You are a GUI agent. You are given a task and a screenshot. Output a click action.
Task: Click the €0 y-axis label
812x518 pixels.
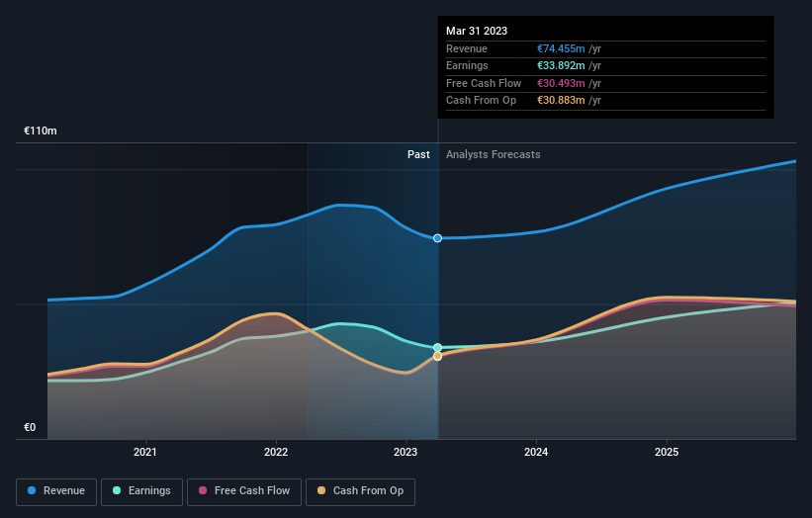[x=30, y=427]
